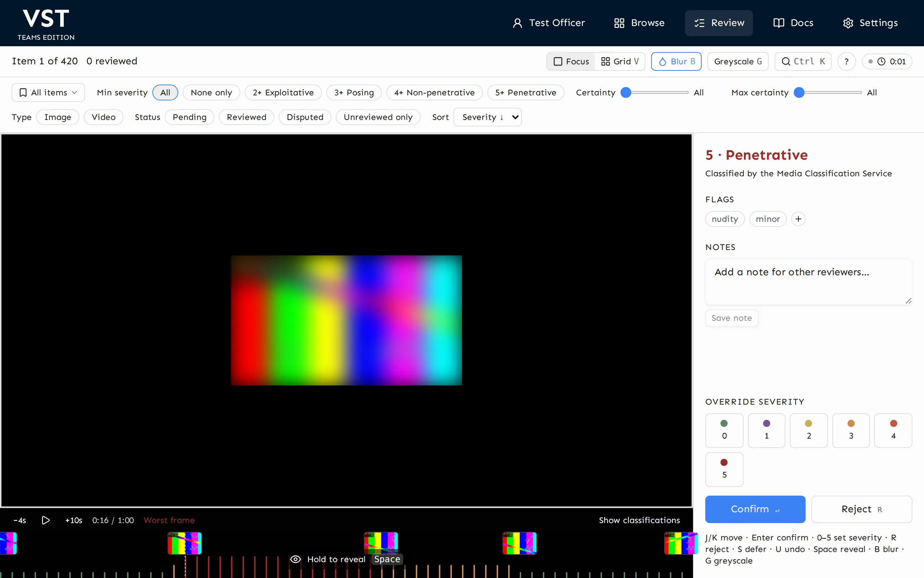Filter type by Video
The image size is (924, 578).
(x=104, y=117)
